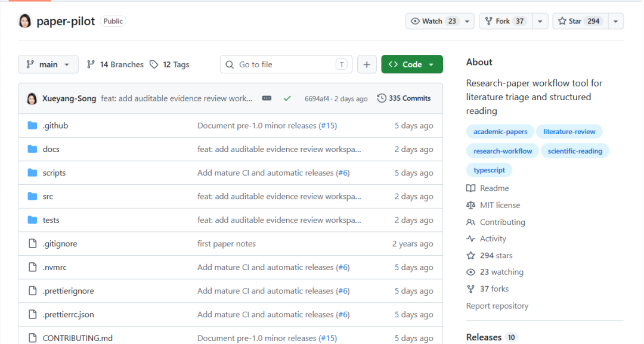Screen dimensions: 644x344
Task: Click the docs folder icon
Action: tap(32, 149)
